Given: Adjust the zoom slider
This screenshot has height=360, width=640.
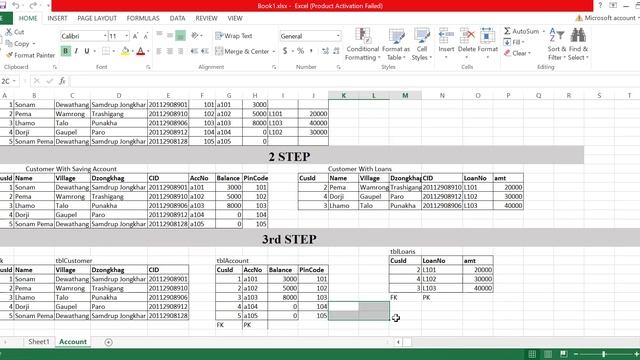Looking at the screenshot, I should 604,354.
